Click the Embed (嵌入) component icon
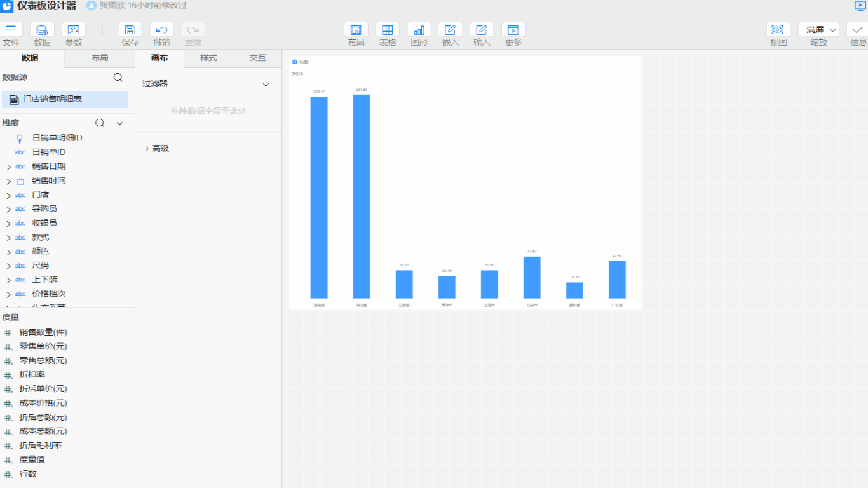 point(451,30)
